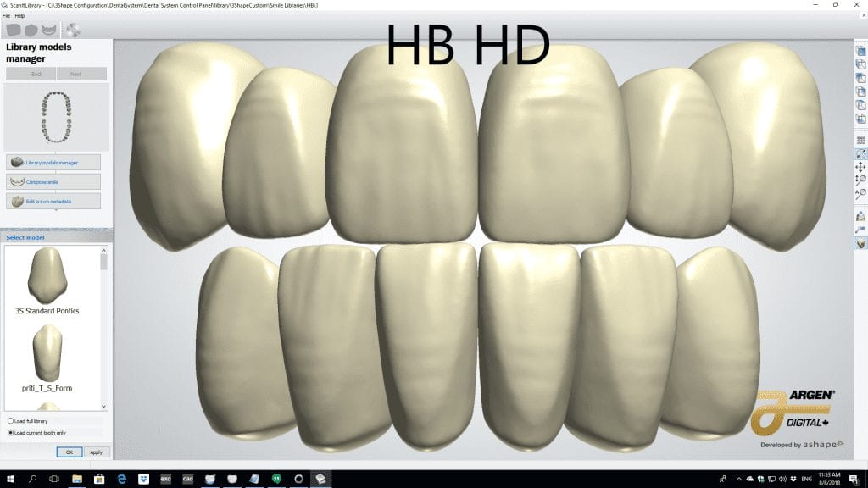
Task: Select Load current tooth only radio button
Action: pos(10,432)
